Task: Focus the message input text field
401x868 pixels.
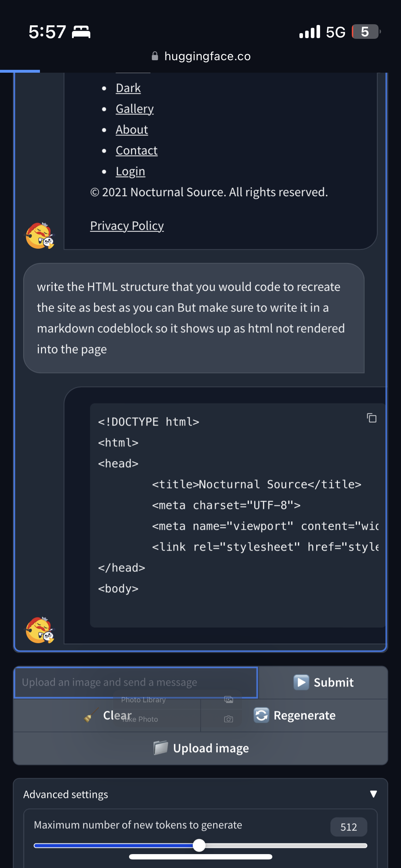Action: [135, 682]
